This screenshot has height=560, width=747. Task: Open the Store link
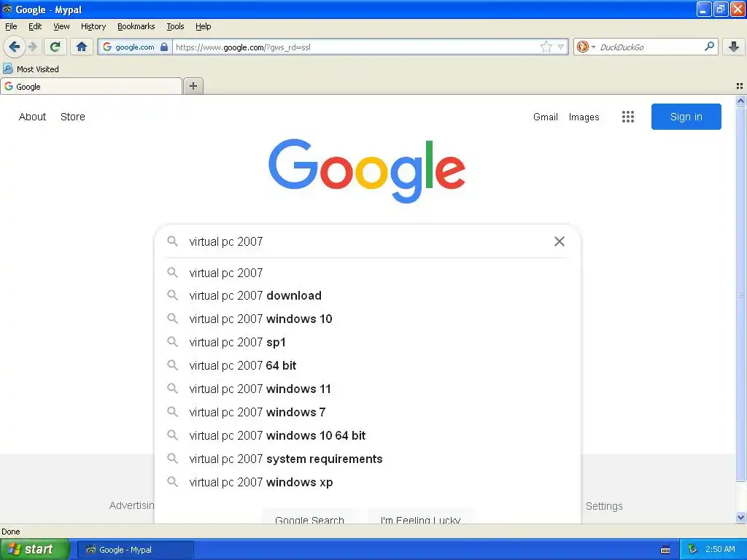[x=72, y=117]
